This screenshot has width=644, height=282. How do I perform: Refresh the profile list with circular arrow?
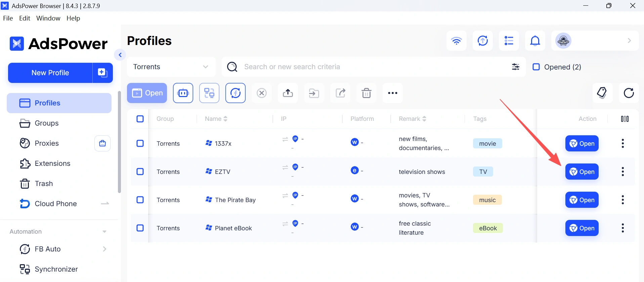click(629, 93)
